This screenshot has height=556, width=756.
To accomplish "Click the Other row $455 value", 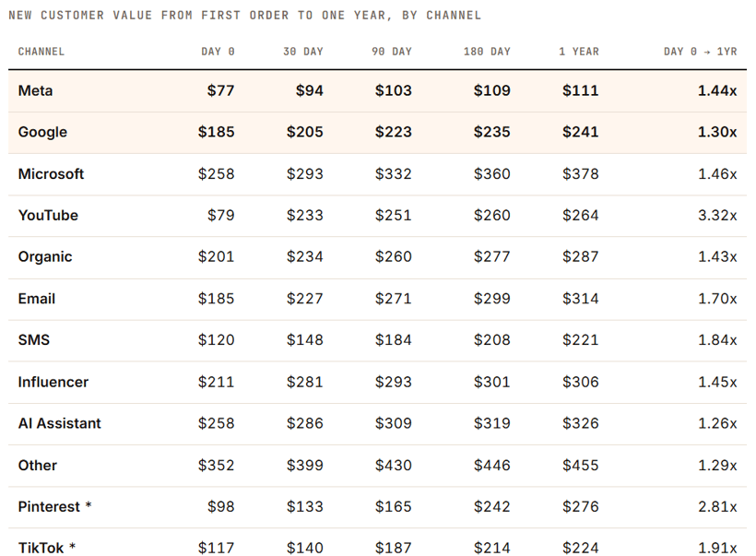I will click(581, 466).
